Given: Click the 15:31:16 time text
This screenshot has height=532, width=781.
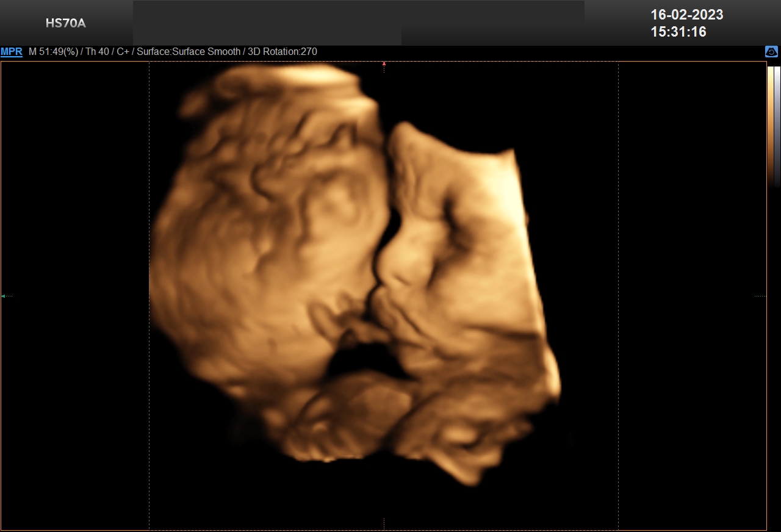Looking at the screenshot, I should click(678, 32).
